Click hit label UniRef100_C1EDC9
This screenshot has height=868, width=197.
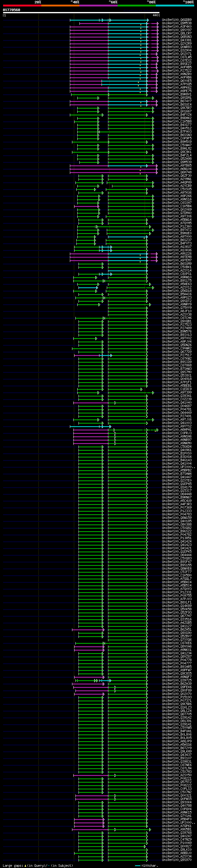[177, 389]
